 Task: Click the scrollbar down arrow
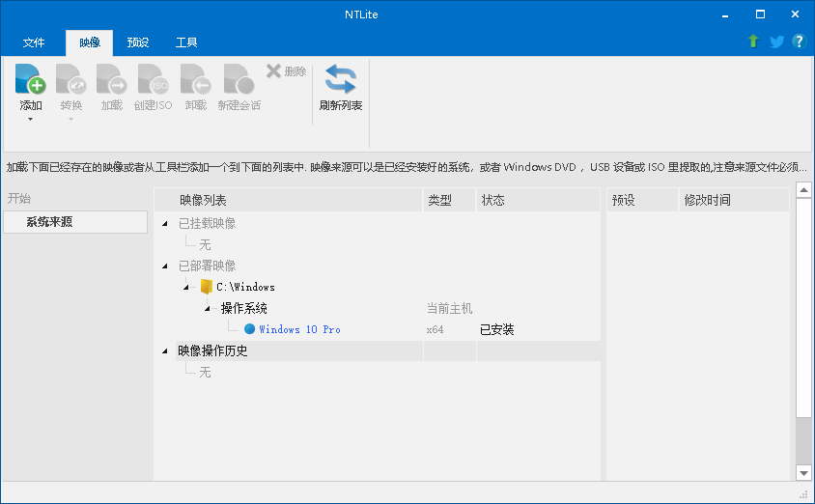803,473
